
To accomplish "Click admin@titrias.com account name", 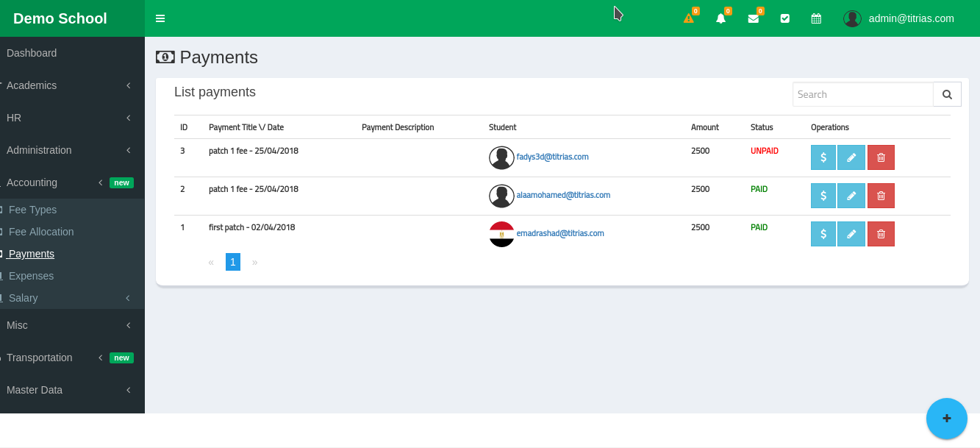I will click(912, 18).
